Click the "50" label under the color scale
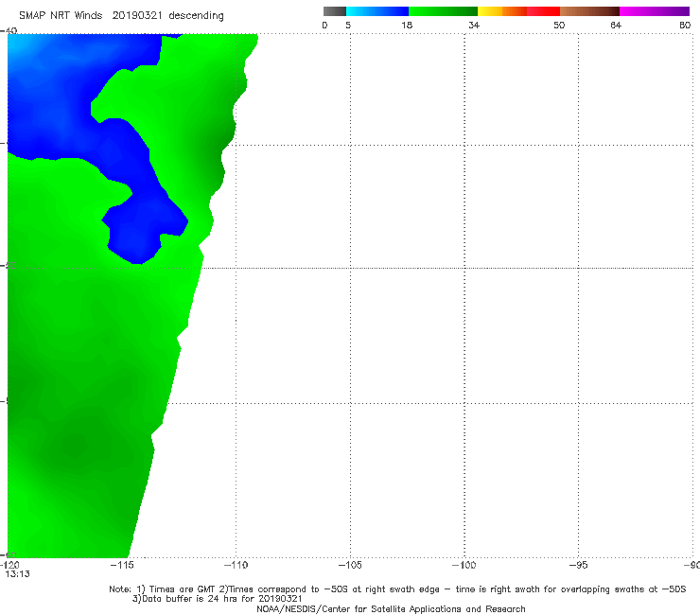The width and height of the screenshot is (700, 615). pos(559,26)
